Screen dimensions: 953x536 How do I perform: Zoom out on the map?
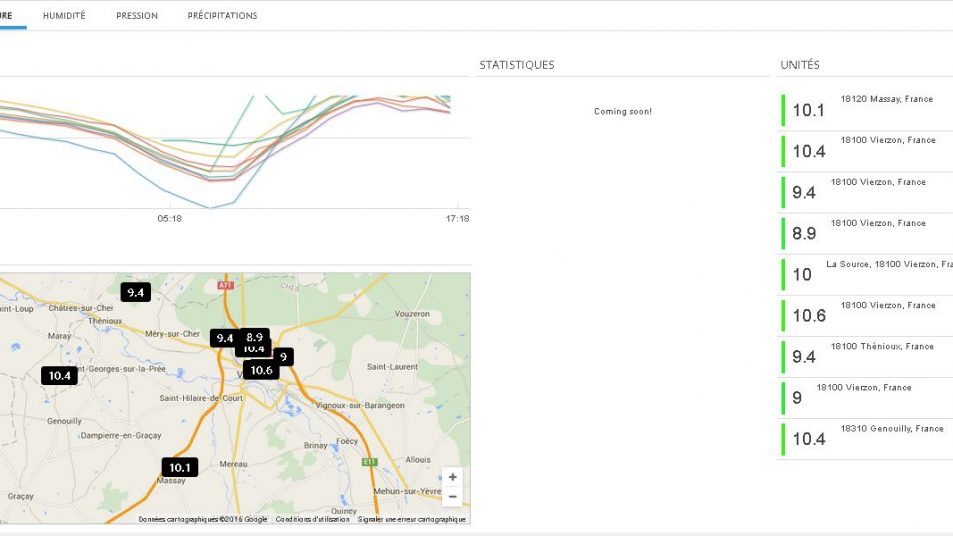tap(453, 497)
